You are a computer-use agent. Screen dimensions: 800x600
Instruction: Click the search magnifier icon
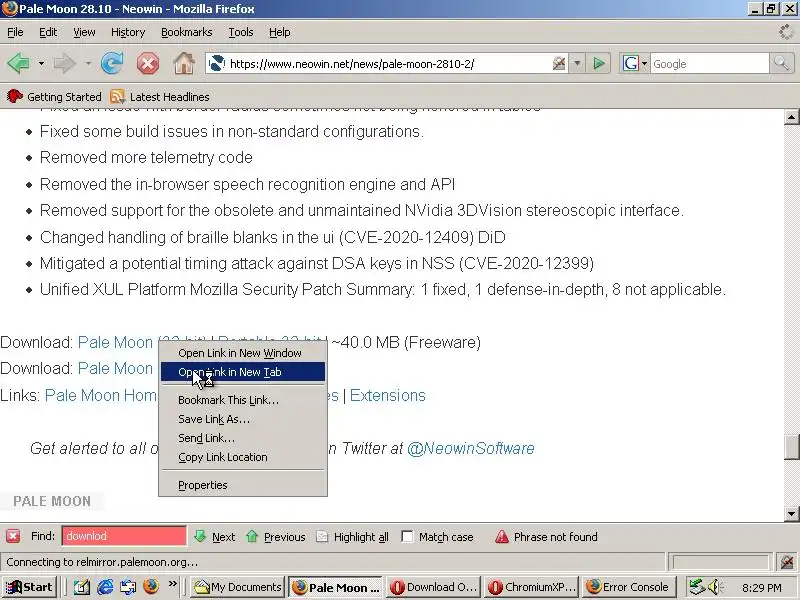click(x=781, y=64)
